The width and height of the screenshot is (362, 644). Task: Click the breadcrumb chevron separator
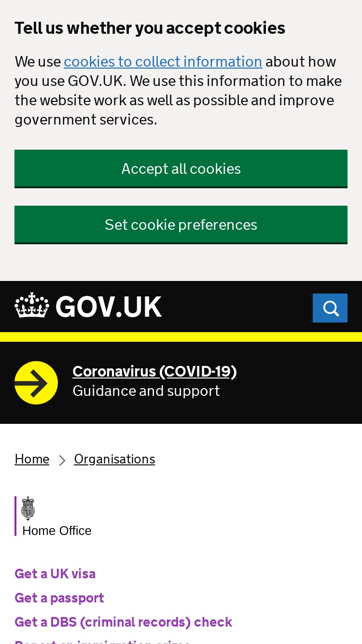[x=62, y=461]
